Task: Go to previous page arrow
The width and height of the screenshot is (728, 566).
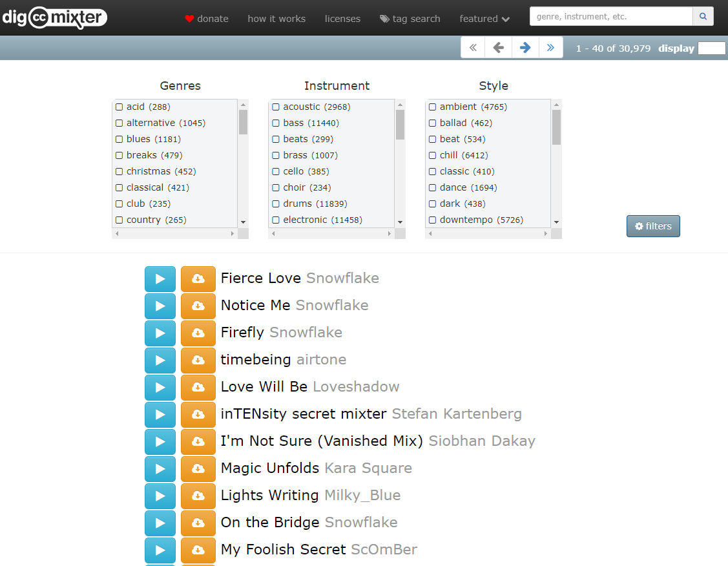Action: (498, 48)
